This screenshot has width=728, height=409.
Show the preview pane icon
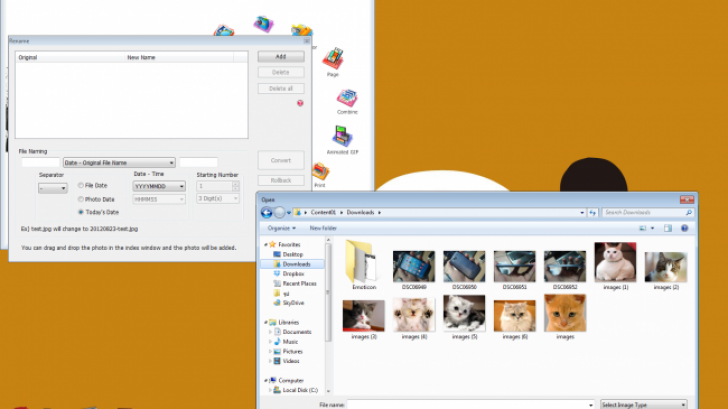click(668, 228)
